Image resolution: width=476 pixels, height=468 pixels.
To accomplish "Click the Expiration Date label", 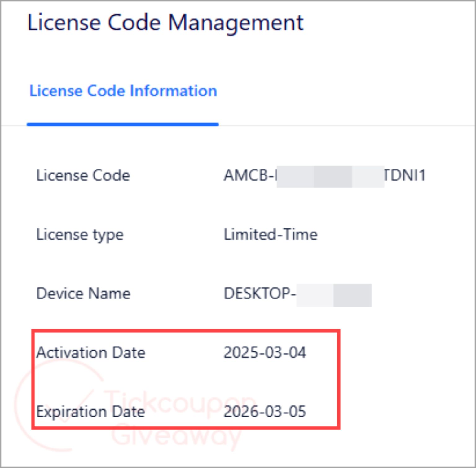I will point(91,412).
